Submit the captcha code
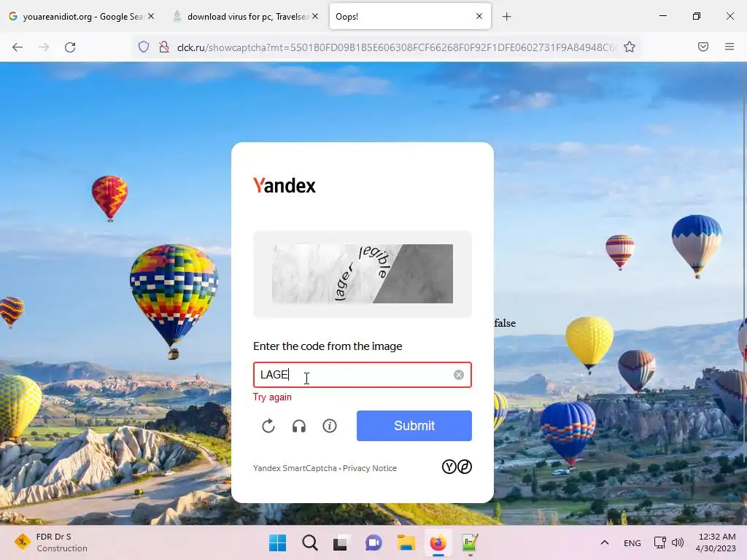Image resolution: width=747 pixels, height=560 pixels. point(414,426)
